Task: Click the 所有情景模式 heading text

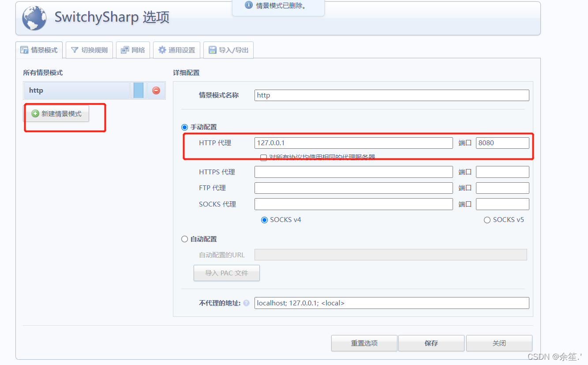Action: point(43,72)
